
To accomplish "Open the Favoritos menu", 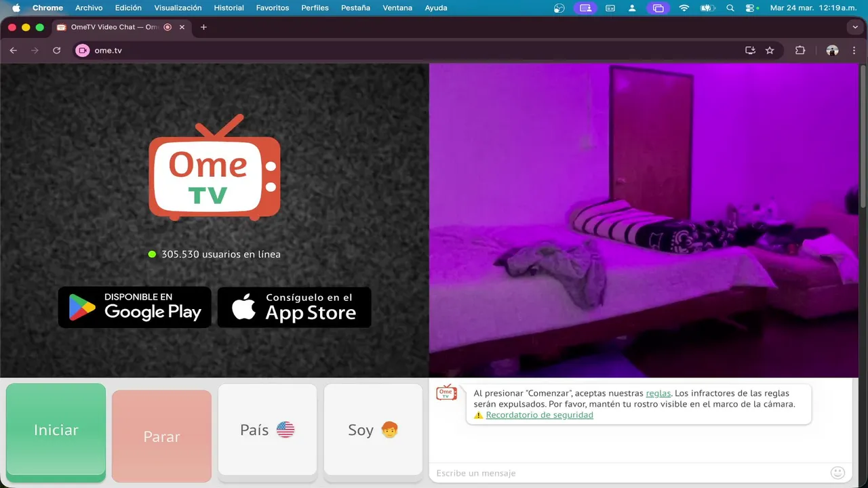I will [273, 8].
